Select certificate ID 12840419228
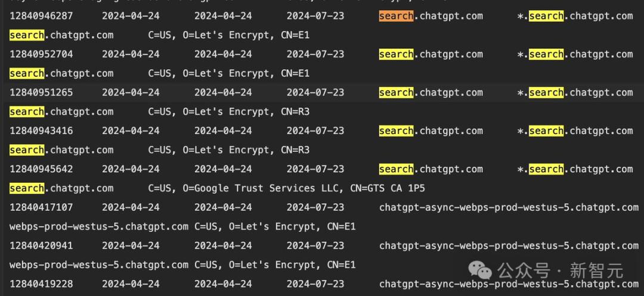This screenshot has width=644, height=296. (x=41, y=283)
